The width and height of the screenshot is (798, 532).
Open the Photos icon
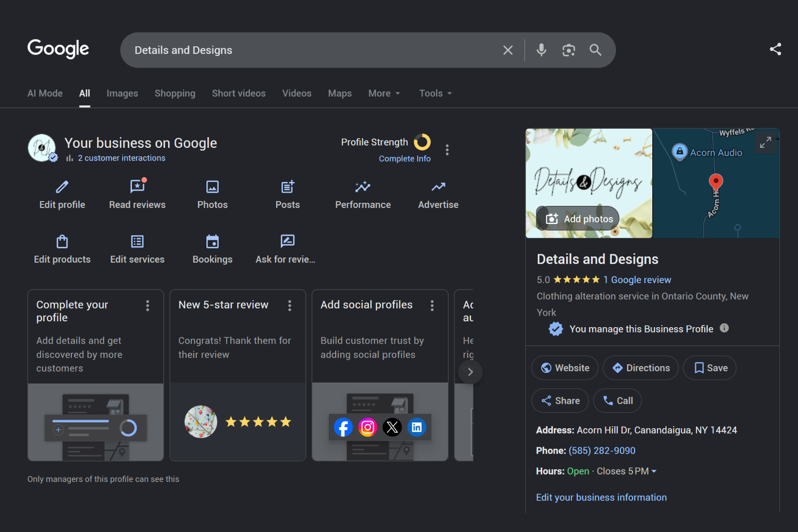pyautogui.click(x=212, y=187)
